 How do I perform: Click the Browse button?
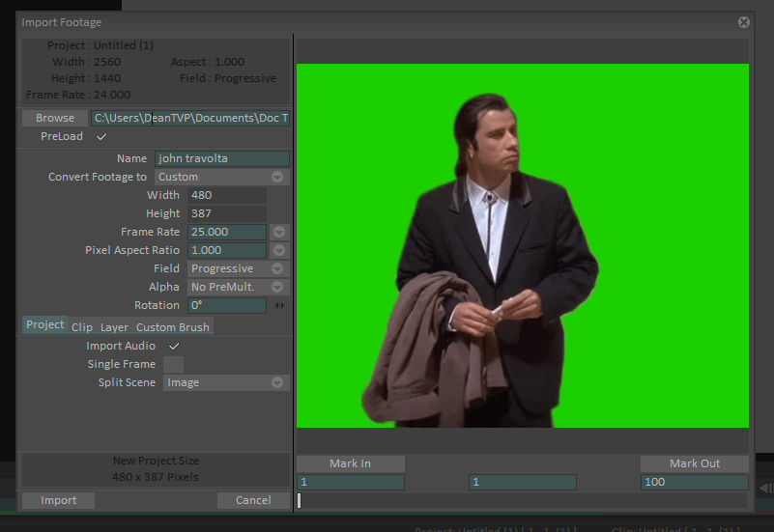(x=55, y=118)
